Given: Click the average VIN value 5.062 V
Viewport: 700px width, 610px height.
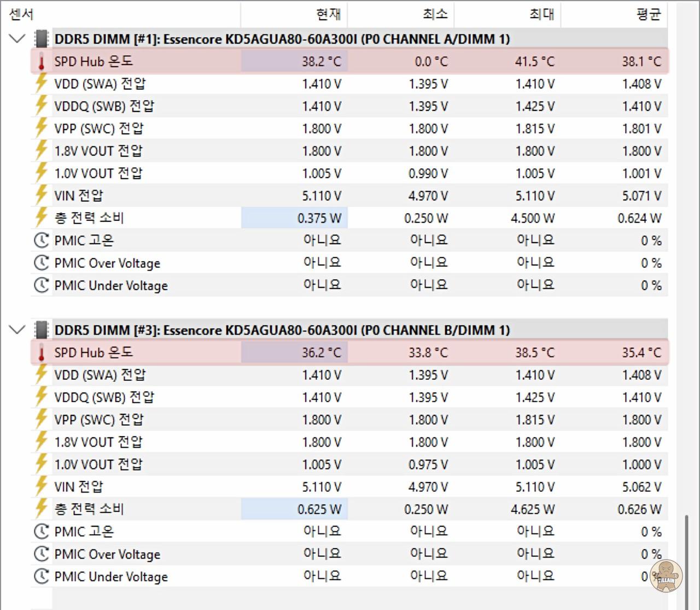Looking at the screenshot, I should (642, 487).
